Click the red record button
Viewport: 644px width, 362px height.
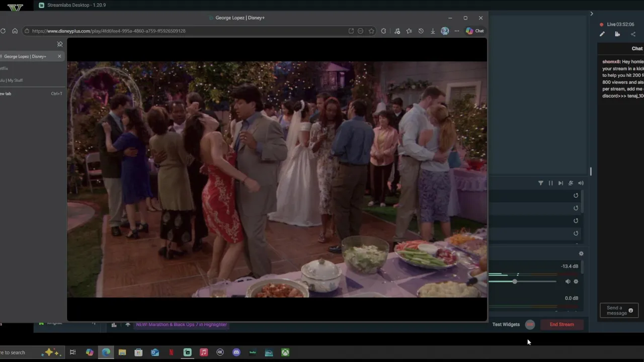point(530,325)
